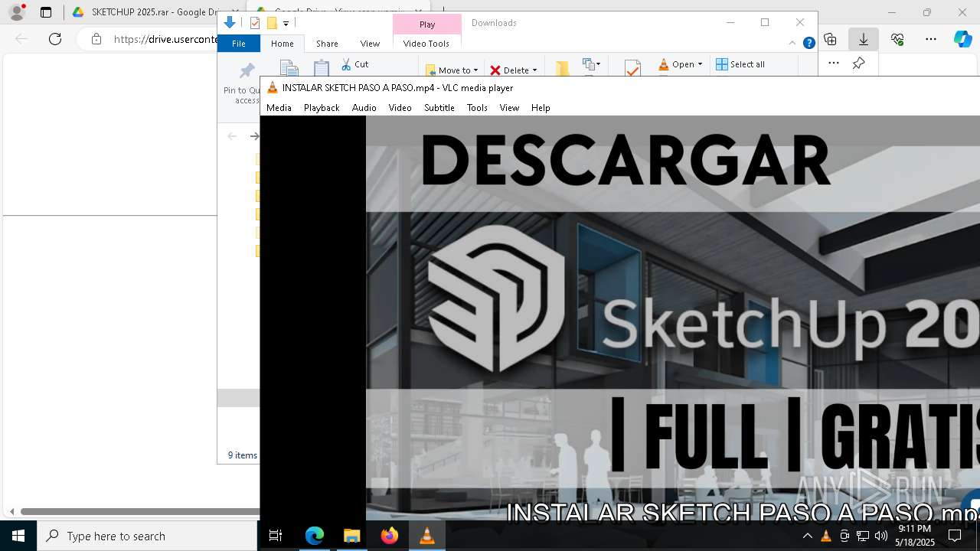The width and height of the screenshot is (980, 551).
Task: Click the volume speaker tray icon
Action: [880, 536]
